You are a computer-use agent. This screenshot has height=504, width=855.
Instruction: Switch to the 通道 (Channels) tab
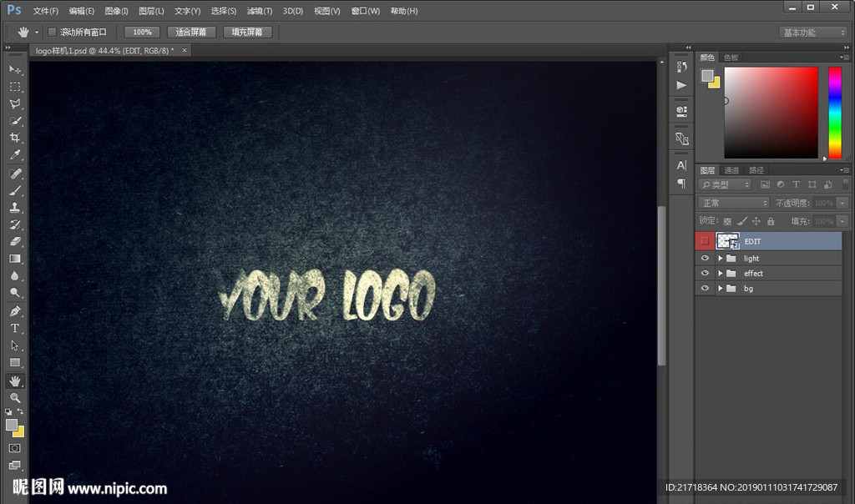[x=731, y=170]
